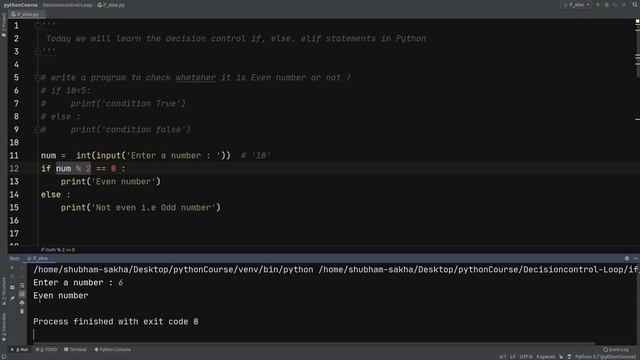The image size is (640, 360).
Task: Open the Project tool window on left edge
Action: [4, 25]
